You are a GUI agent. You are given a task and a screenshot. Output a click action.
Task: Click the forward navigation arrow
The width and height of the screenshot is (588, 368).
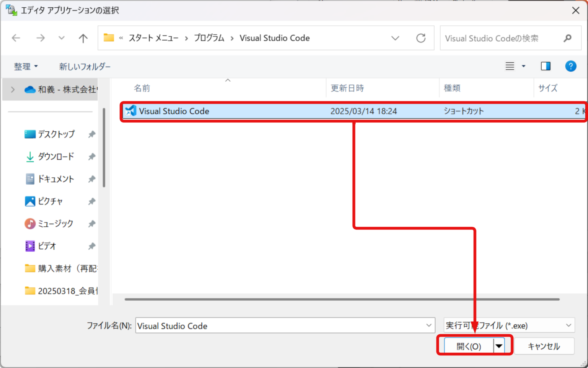click(41, 38)
